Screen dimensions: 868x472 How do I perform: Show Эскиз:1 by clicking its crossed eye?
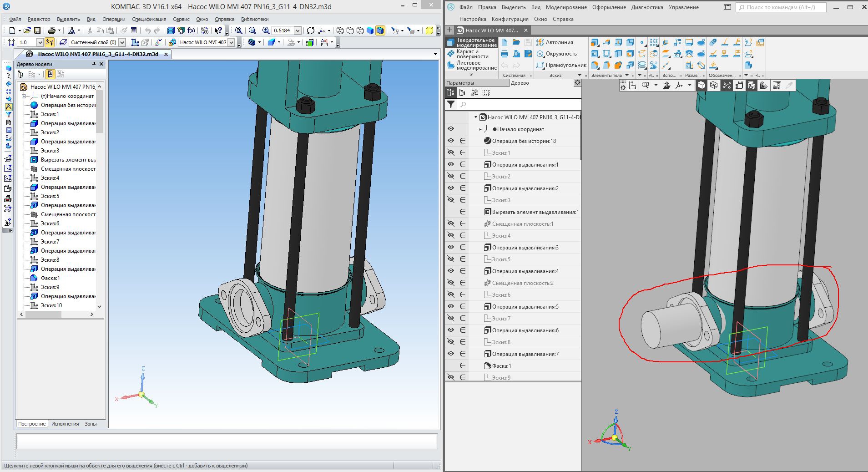coord(451,153)
